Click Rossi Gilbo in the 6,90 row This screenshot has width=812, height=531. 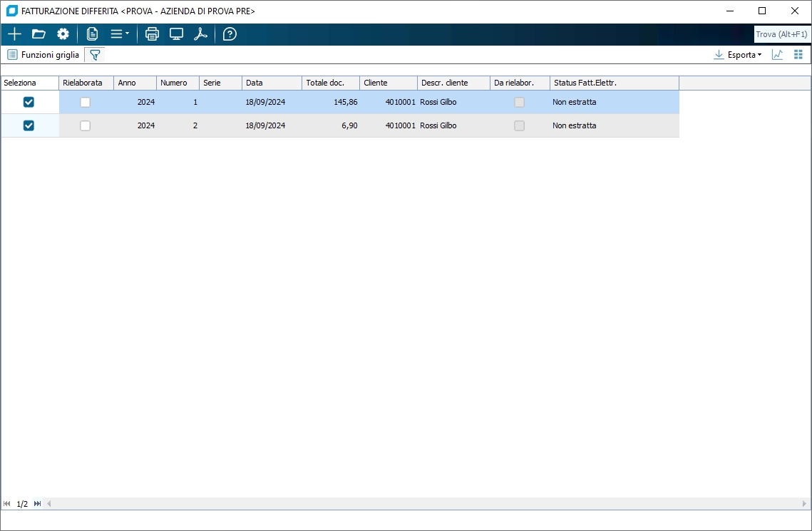[x=438, y=125]
